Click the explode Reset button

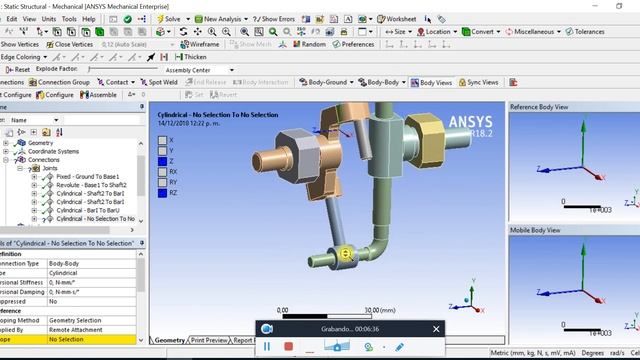pos(18,70)
